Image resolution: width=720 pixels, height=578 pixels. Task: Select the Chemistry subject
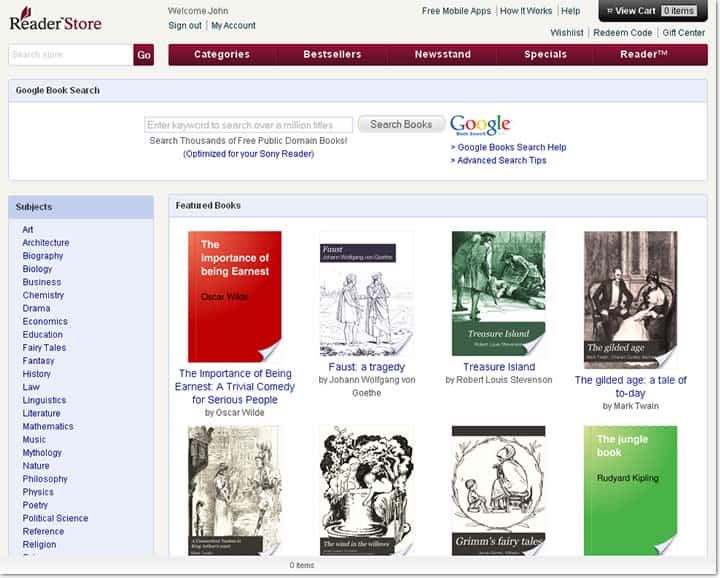click(43, 295)
